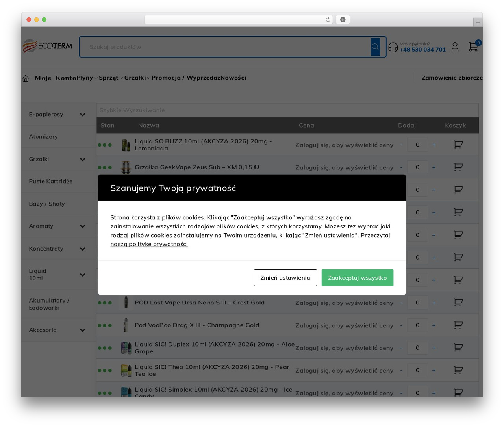Image resolution: width=504 pixels, height=427 pixels.
Task: Select Atomizery in sidebar
Action: click(x=43, y=137)
